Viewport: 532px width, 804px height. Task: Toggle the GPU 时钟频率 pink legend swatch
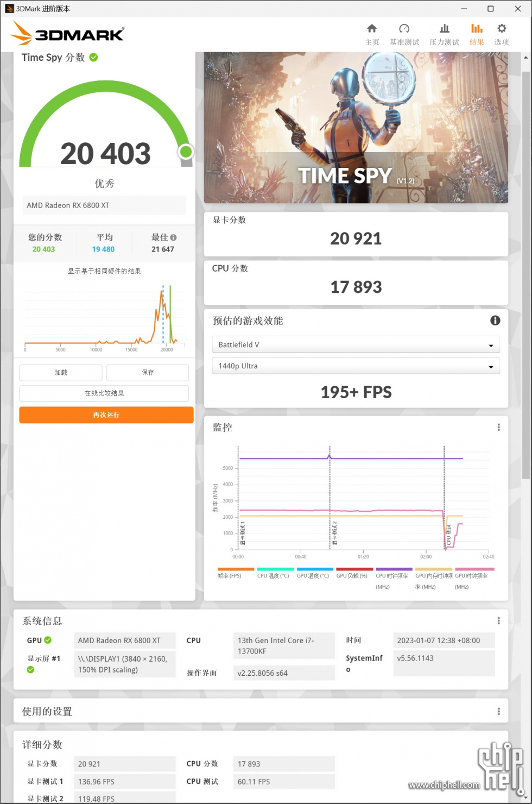[x=473, y=569]
